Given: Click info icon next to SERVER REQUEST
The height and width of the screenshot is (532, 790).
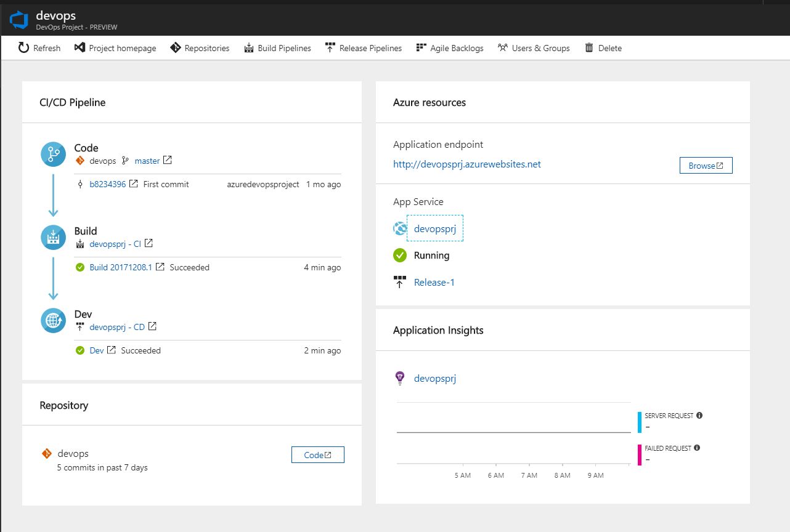Looking at the screenshot, I should coord(699,416).
